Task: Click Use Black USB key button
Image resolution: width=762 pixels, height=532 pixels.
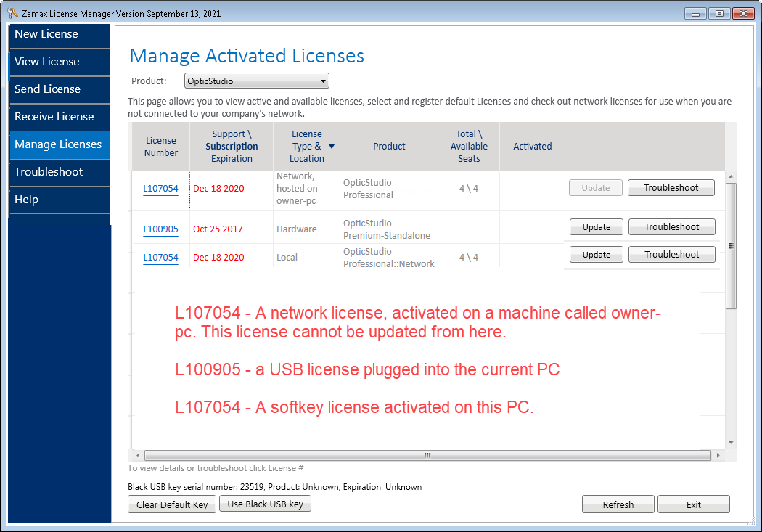Action: 266,504
